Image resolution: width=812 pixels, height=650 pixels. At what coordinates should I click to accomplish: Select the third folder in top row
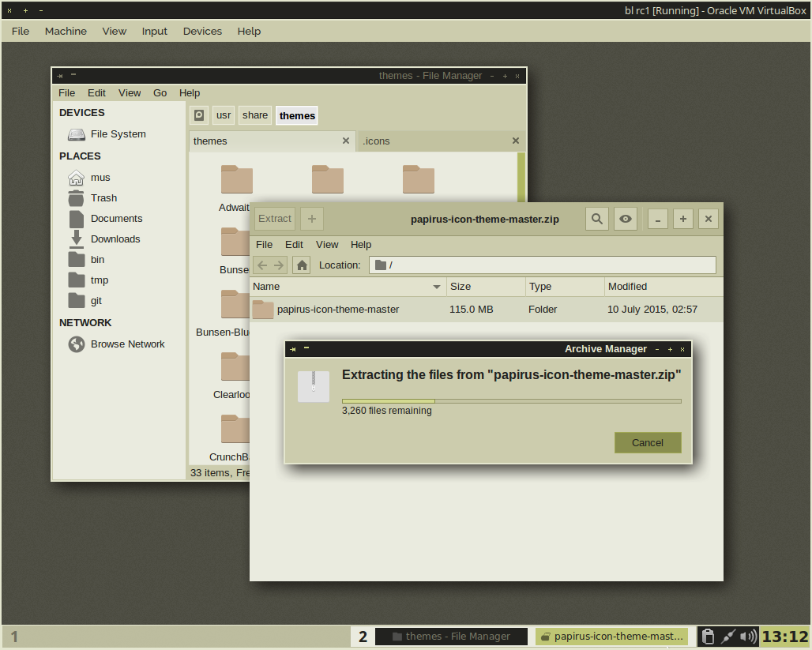[x=419, y=179]
